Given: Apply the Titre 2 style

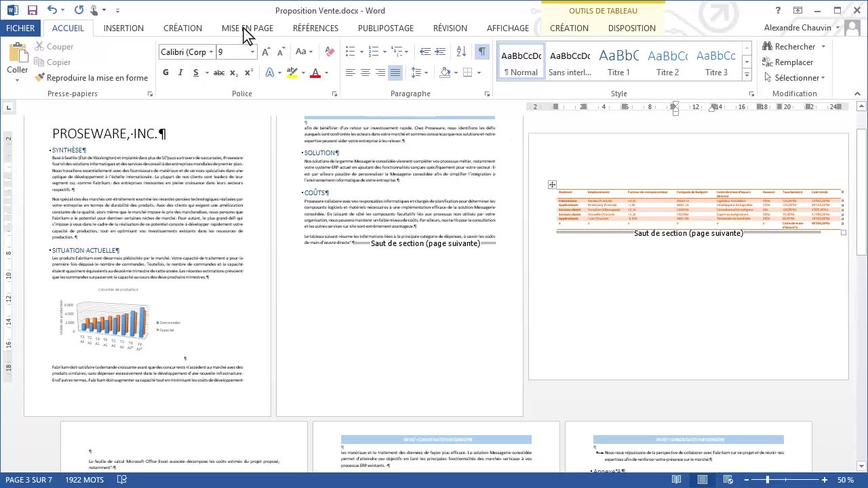Looking at the screenshot, I should tap(667, 62).
